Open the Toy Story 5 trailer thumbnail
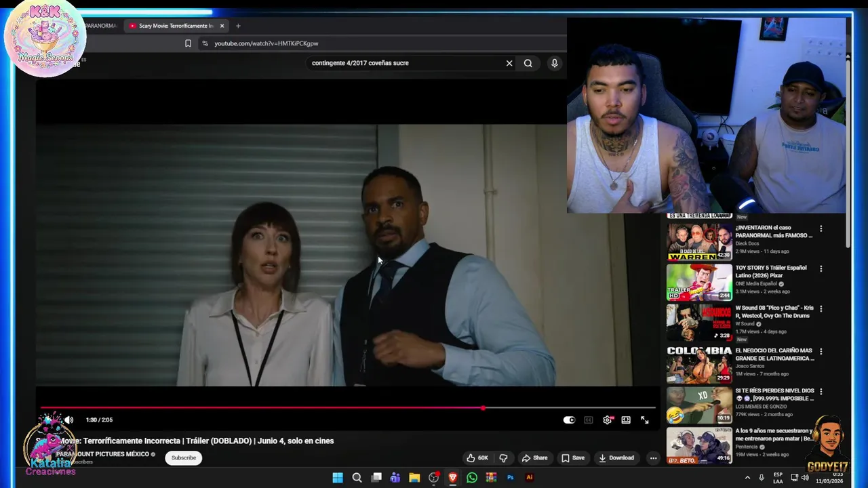Viewport: 868px width, 488px height. [x=699, y=282]
